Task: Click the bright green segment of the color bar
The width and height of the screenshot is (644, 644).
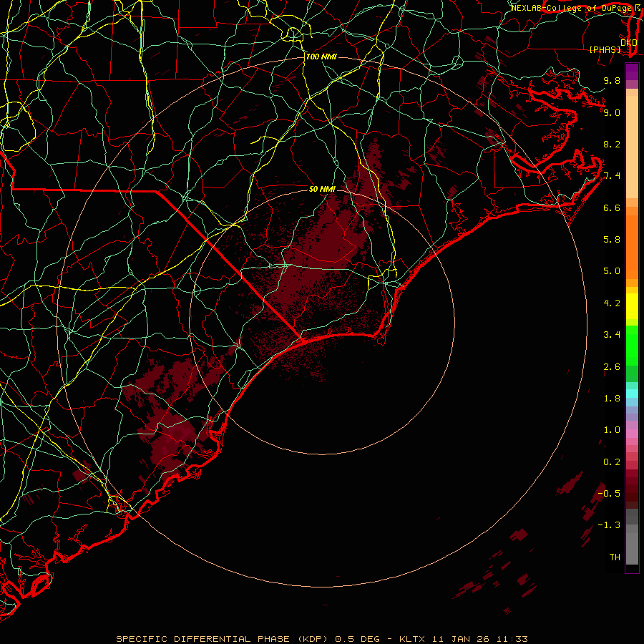Action: (632, 346)
